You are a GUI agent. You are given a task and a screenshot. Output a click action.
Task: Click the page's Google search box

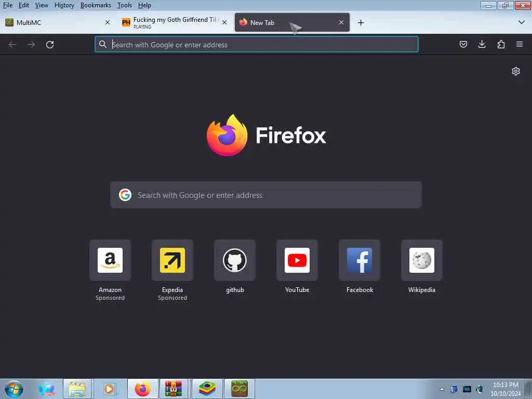(x=265, y=195)
